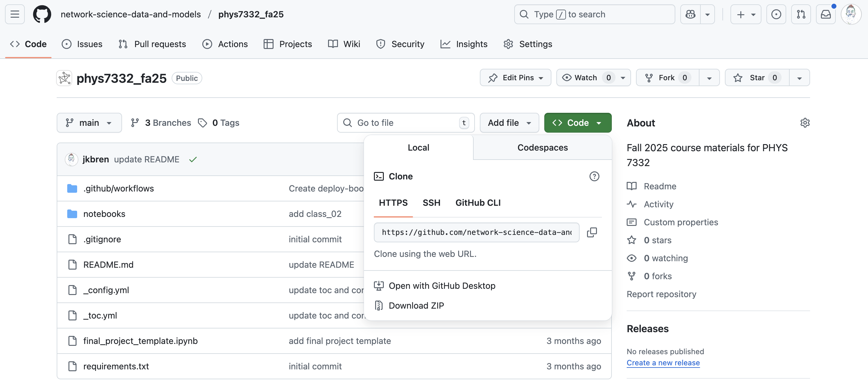
Task: Open the hamburger navigation menu
Action: (x=15, y=14)
